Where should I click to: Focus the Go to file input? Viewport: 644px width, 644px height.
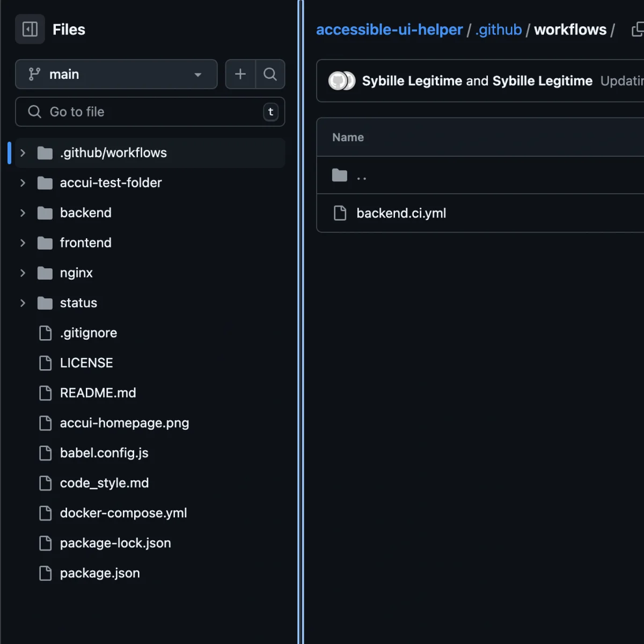(150, 112)
